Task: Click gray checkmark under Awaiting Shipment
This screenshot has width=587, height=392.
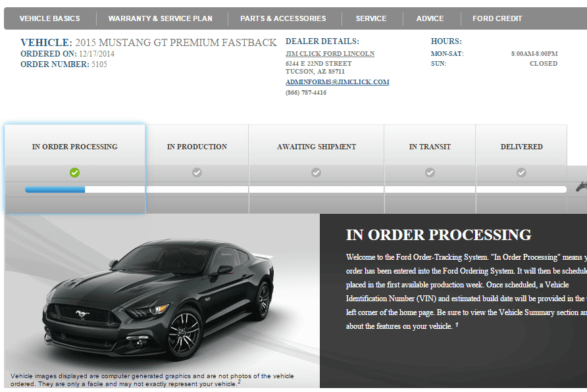Action: tap(317, 172)
